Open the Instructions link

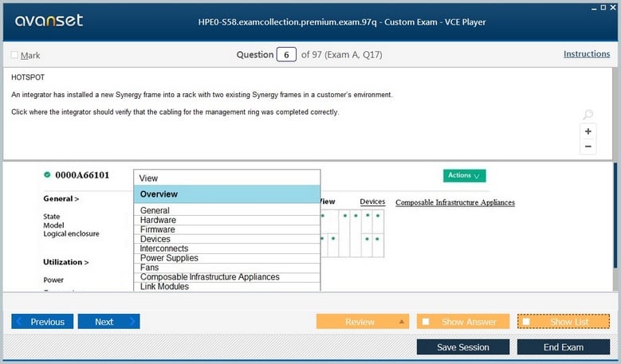click(x=587, y=54)
